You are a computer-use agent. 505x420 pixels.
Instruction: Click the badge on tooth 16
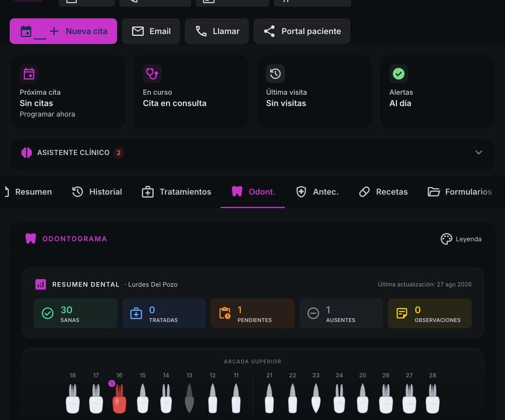(112, 384)
